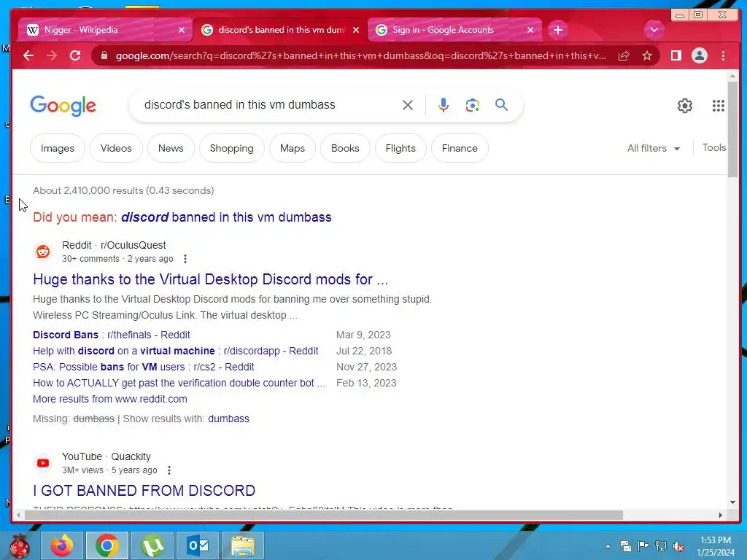Viewport: 747px width, 560px height.
Task: Click the muted volume tray icon
Action: pos(678,546)
